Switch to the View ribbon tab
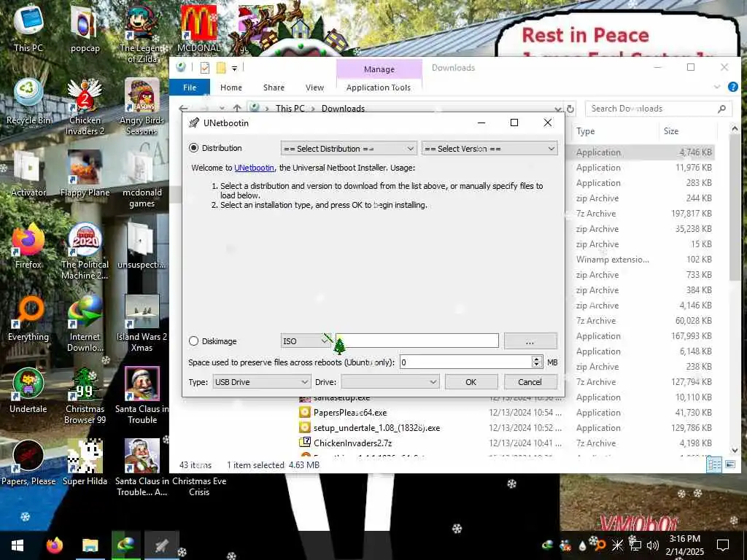Image resolution: width=747 pixels, height=560 pixels. click(x=314, y=87)
